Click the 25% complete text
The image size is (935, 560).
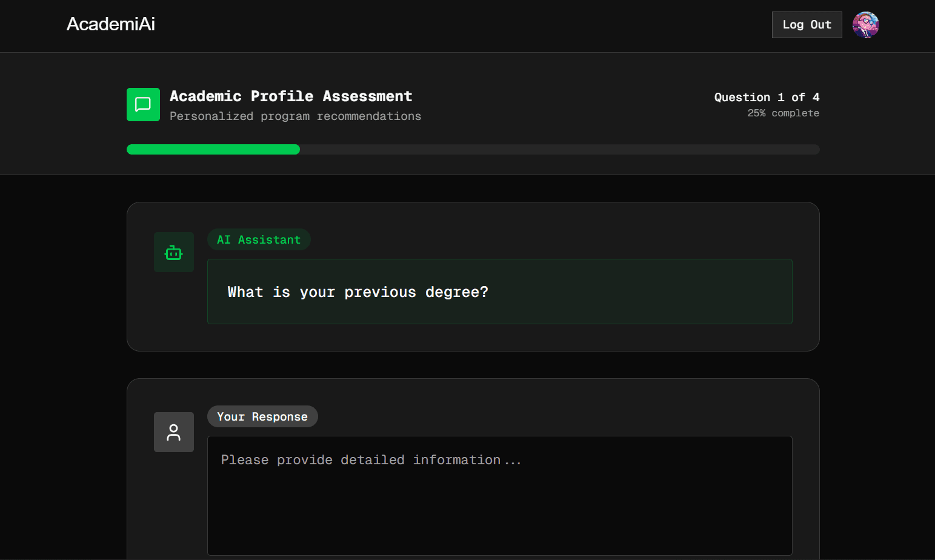click(x=783, y=113)
